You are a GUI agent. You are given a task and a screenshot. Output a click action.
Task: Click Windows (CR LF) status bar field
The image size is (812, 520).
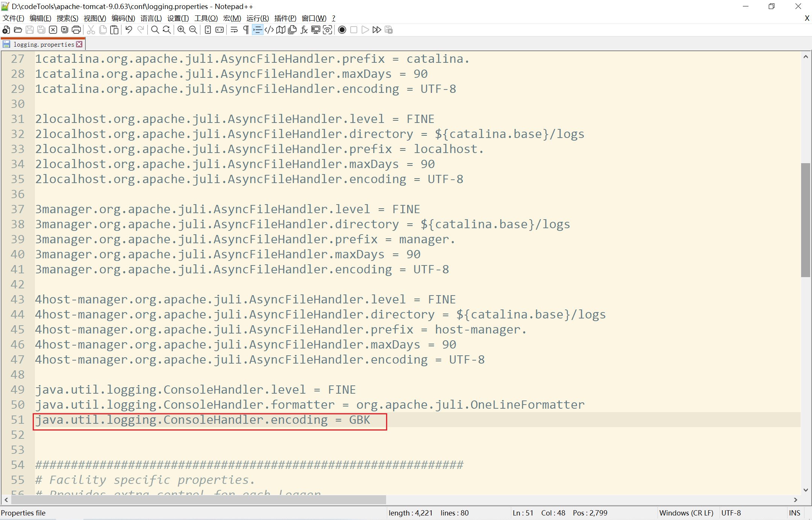(x=686, y=513)
